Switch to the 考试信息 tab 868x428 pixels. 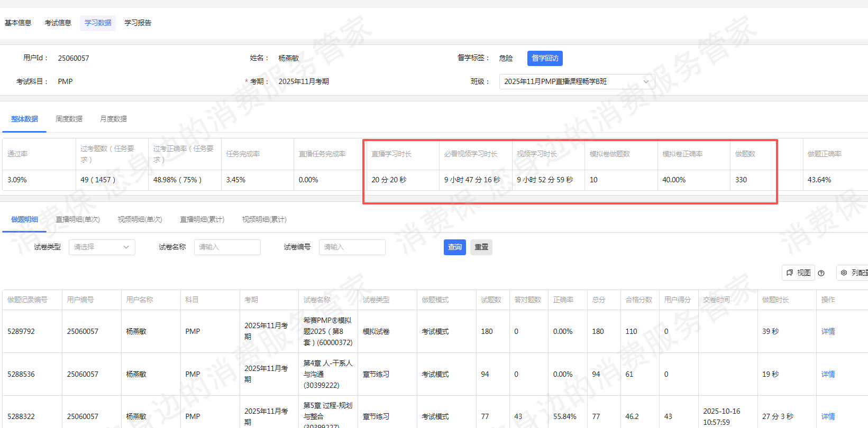click(58, 23)
